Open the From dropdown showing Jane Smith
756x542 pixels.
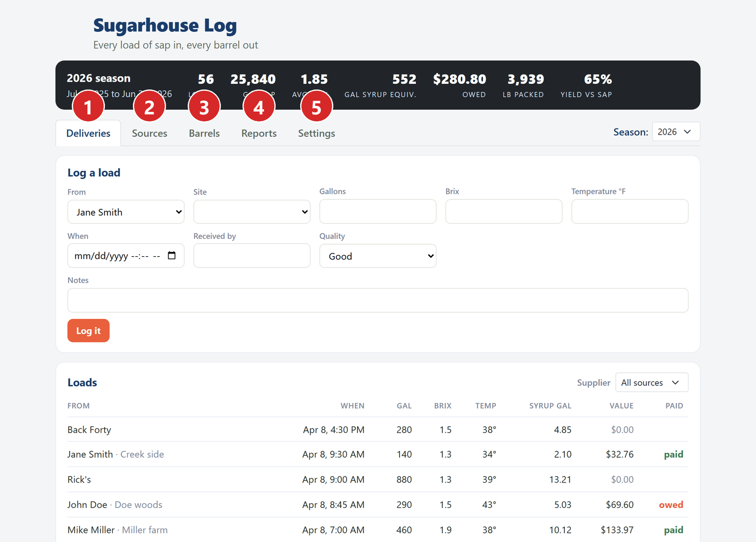[126, 212]
